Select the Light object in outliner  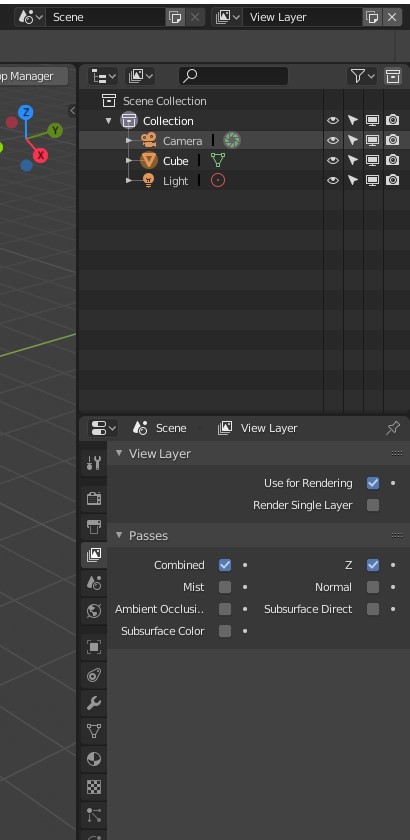coord(175,181)
